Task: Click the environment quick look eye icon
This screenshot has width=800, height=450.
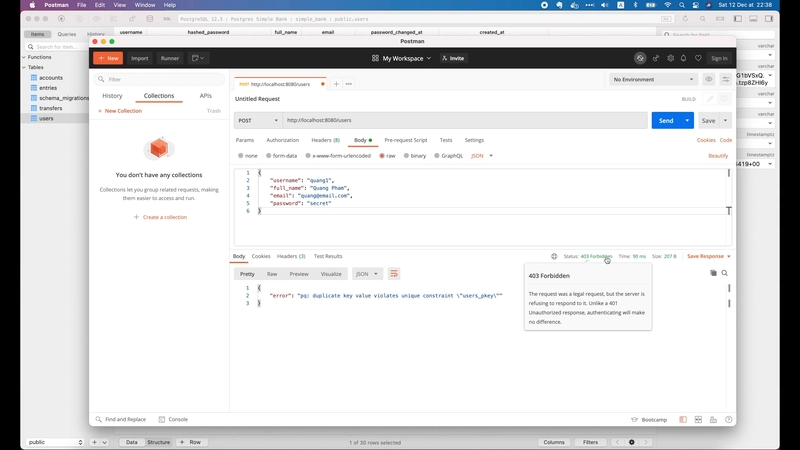Action: [x=709, y=79]
